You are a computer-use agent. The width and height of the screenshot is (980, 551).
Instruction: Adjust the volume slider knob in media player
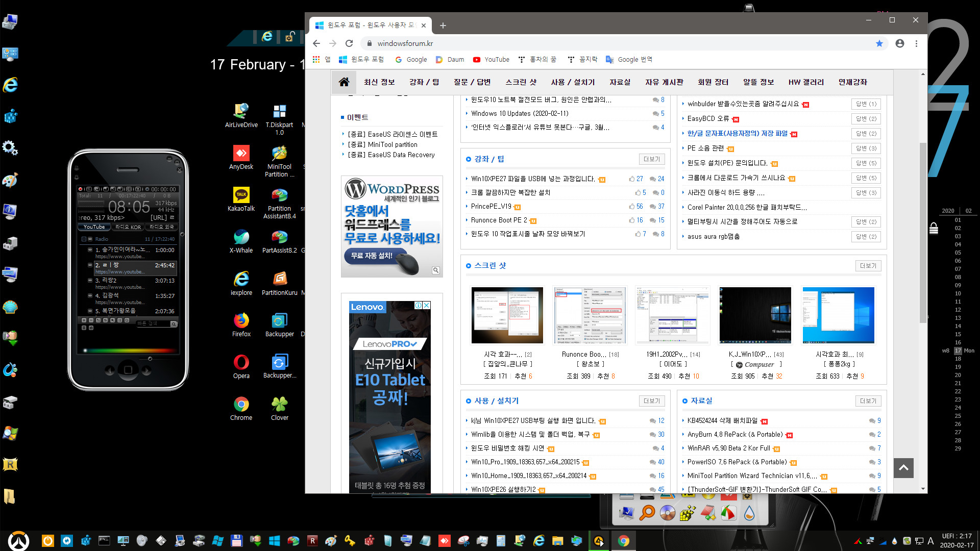150,359
